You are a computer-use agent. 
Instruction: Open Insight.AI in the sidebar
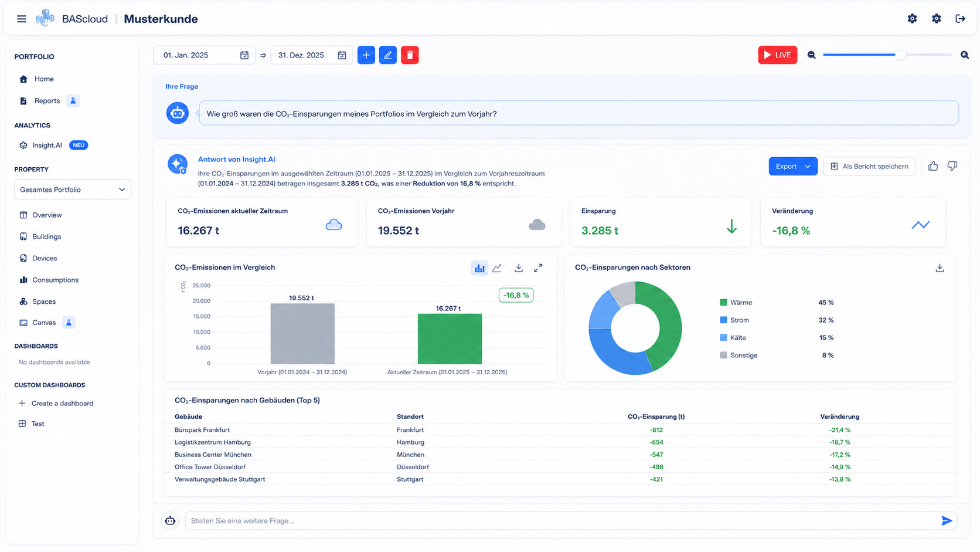point(47,145)
